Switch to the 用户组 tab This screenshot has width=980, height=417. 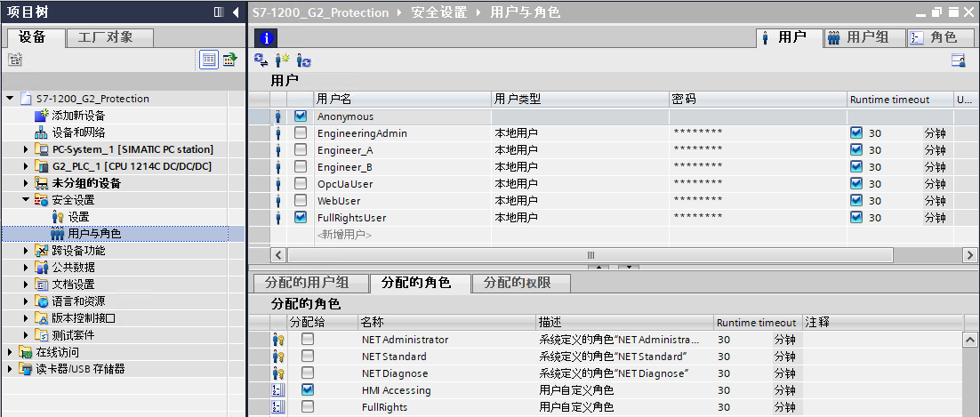864,37
